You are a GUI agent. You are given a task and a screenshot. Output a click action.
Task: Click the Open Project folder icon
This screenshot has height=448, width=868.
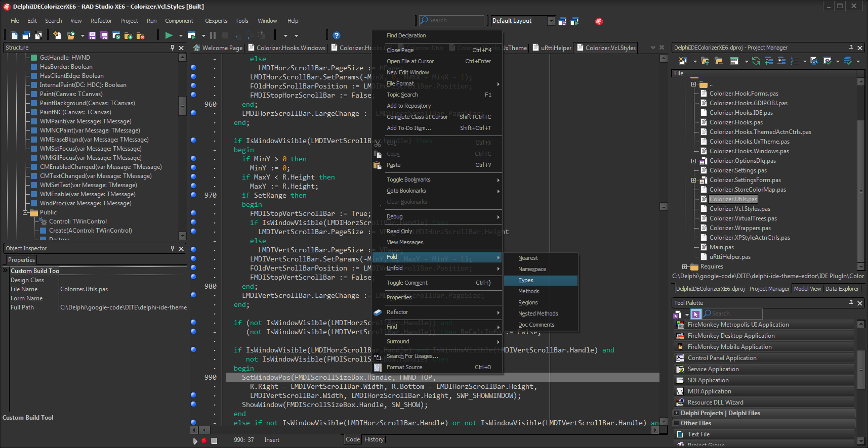tap(71, 35)
